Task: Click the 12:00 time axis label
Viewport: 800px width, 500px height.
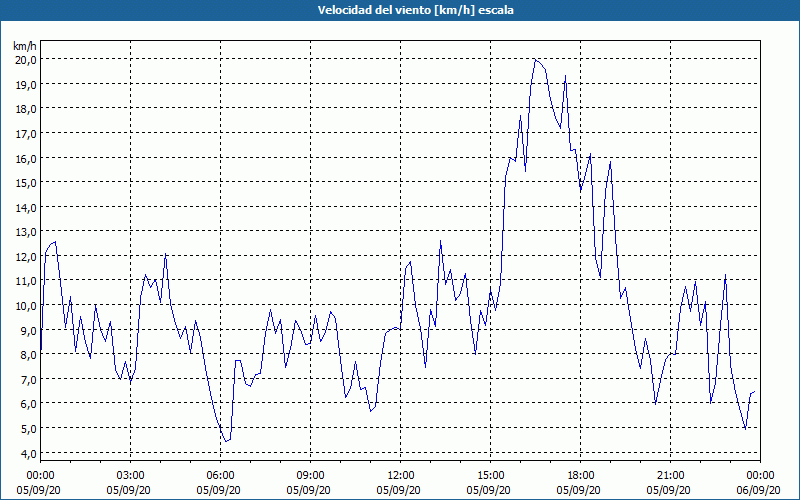Action: tap(401, 476)
